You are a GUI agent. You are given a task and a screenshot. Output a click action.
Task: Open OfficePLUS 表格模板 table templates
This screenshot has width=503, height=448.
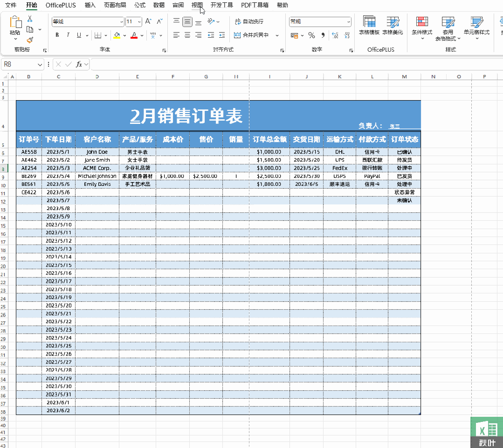(369, 25)
